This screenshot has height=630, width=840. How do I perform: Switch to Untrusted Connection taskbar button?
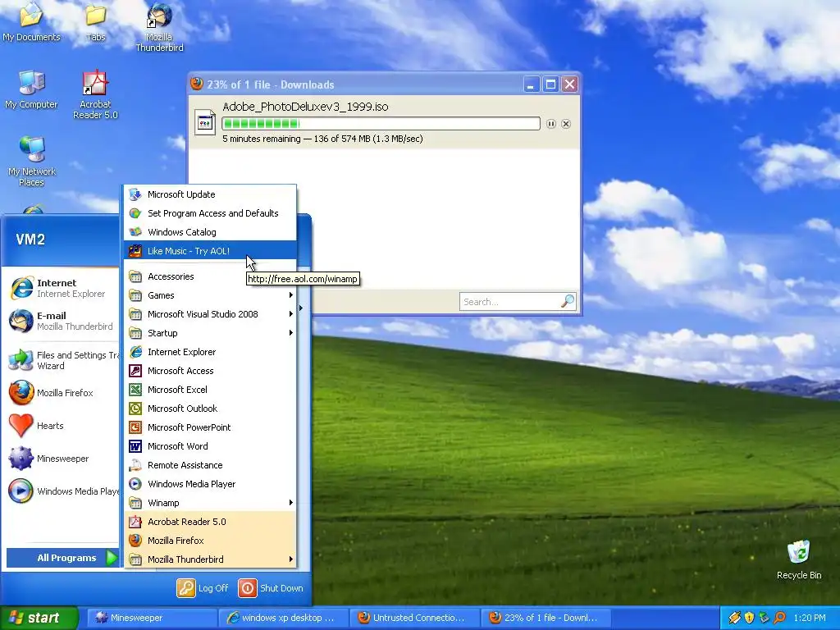[415, 619]
